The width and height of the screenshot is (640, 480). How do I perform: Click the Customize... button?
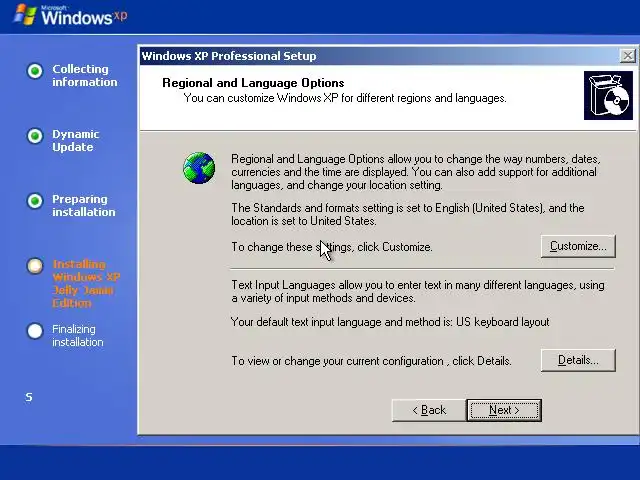coord(578,246)
